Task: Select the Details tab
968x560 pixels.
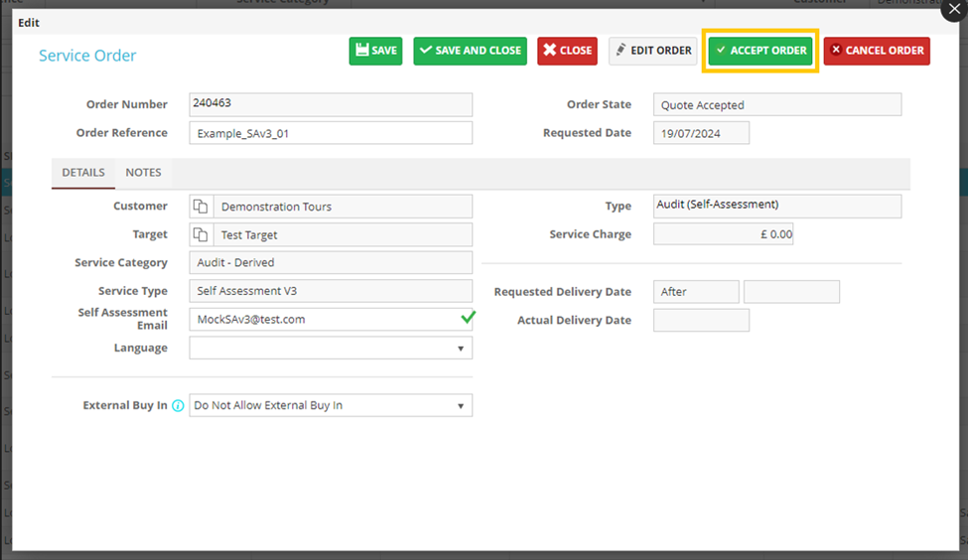Action: (83, 173)
